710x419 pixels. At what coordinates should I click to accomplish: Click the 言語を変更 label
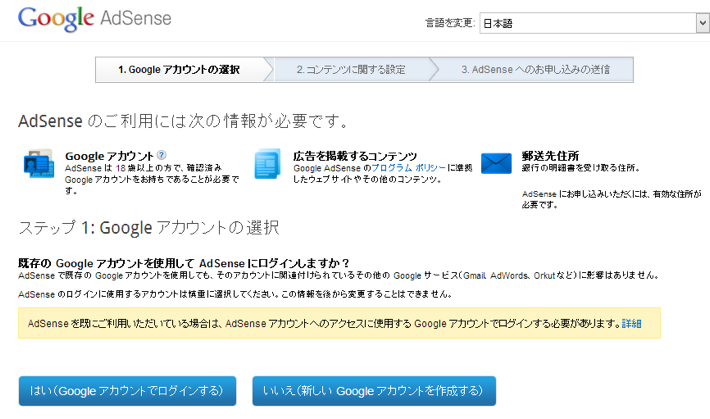(x=450, y=23)
